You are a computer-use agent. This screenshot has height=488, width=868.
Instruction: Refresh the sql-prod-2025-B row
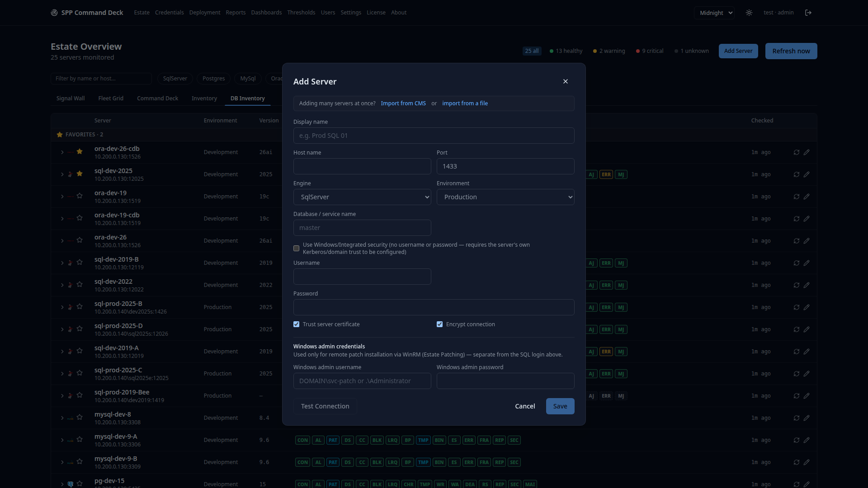click(797, 307)
